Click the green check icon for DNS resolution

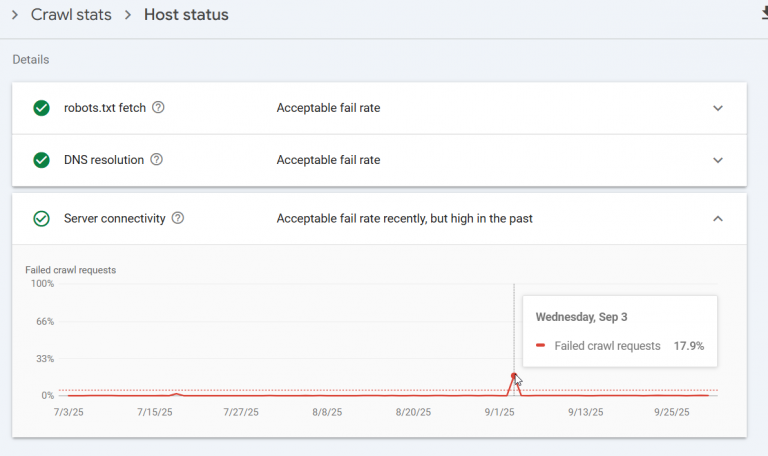click(41, 160)
